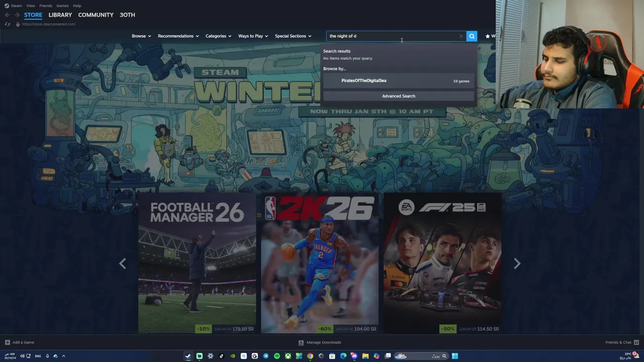Open the Steam taskbar icon

click(x=188, y=356)
